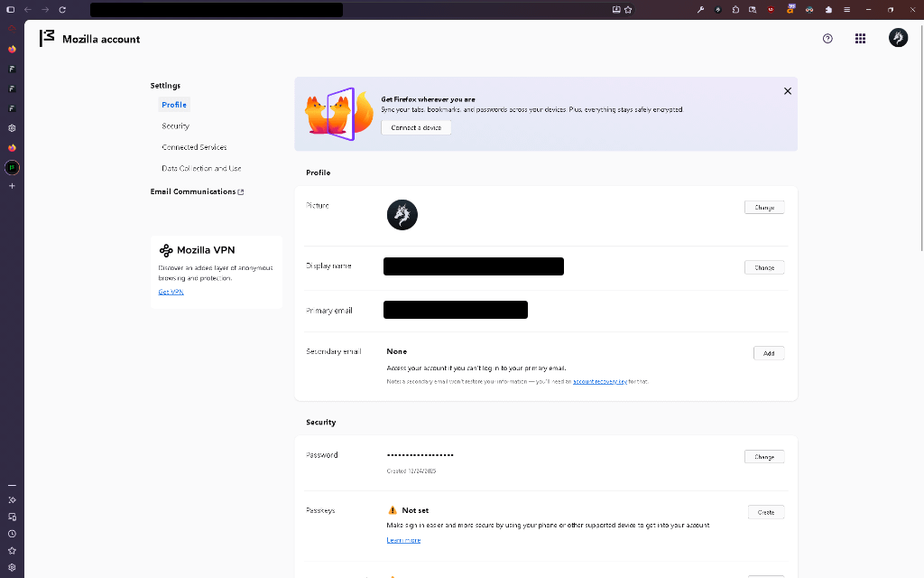Dismiss the Get Firefox banner
The image size is (924, 578).
coord(787,91)
